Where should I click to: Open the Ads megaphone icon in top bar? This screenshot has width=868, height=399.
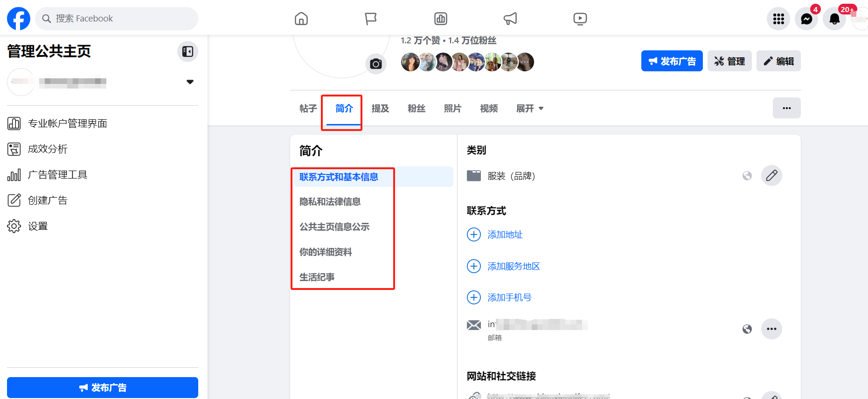(510, 19)
